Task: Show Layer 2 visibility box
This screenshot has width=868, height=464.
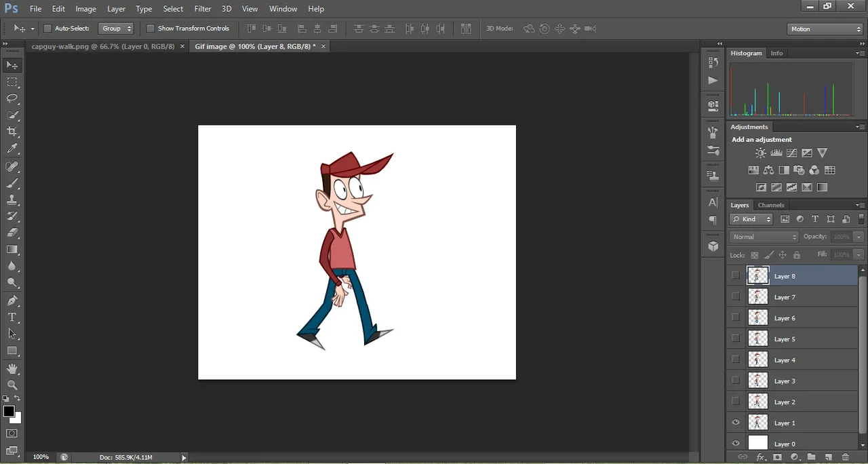Action: click(736, 402)
